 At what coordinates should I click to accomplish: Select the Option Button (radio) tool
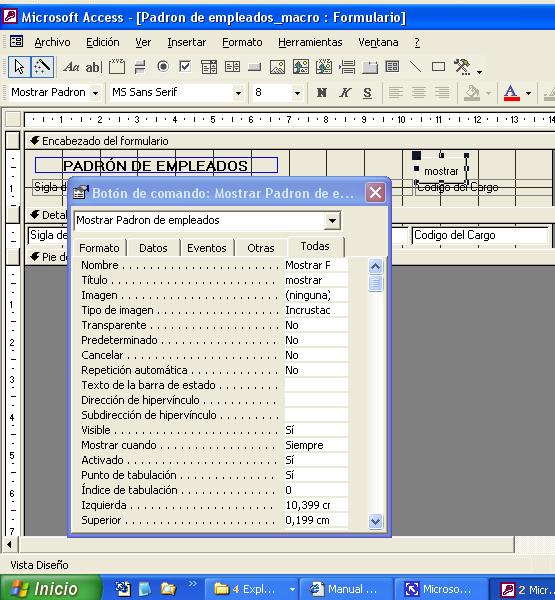tap(163, 67)
